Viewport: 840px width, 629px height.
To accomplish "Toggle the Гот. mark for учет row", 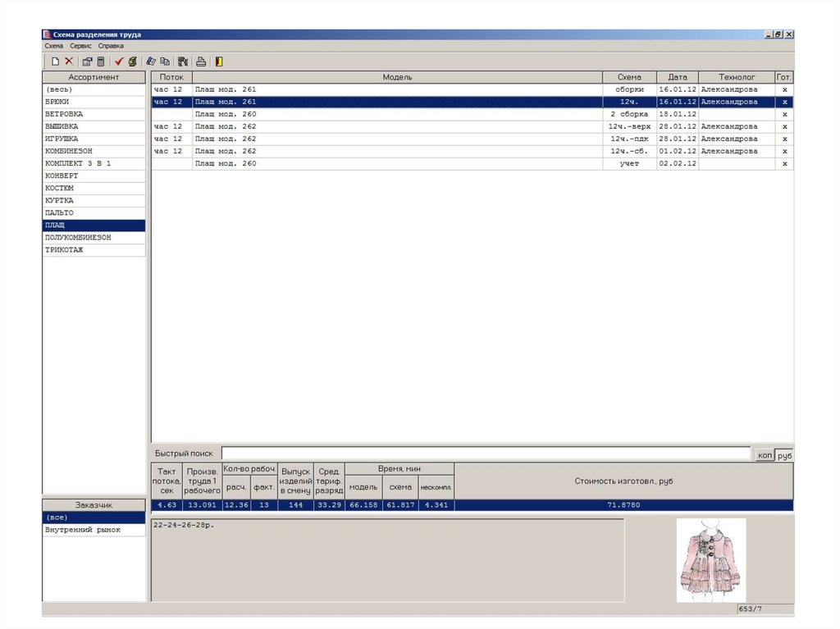I will pyautogui.click(x=785, y=164).
